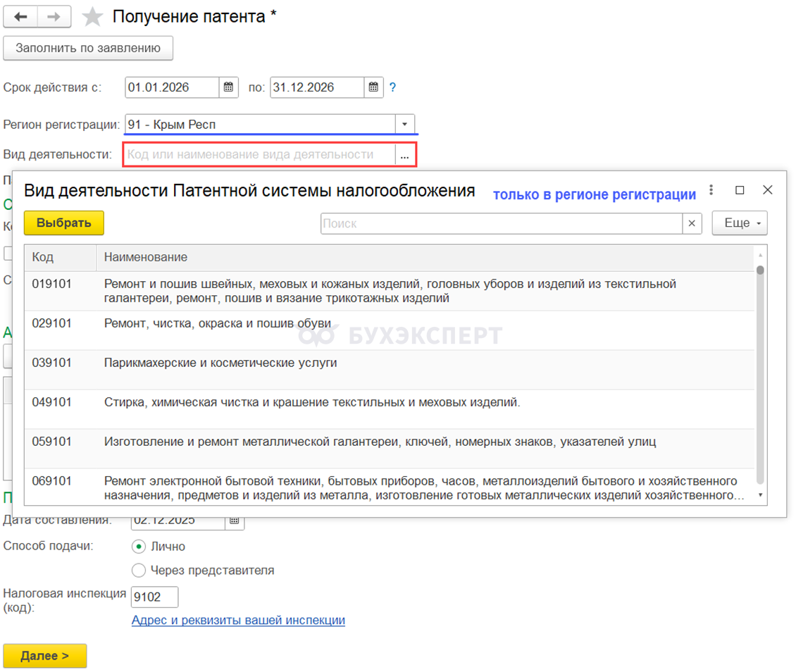The image size is (796, 672).
Task: Select row 029101 Ремонт, чистка обуви
Action: tap(217, 323)
